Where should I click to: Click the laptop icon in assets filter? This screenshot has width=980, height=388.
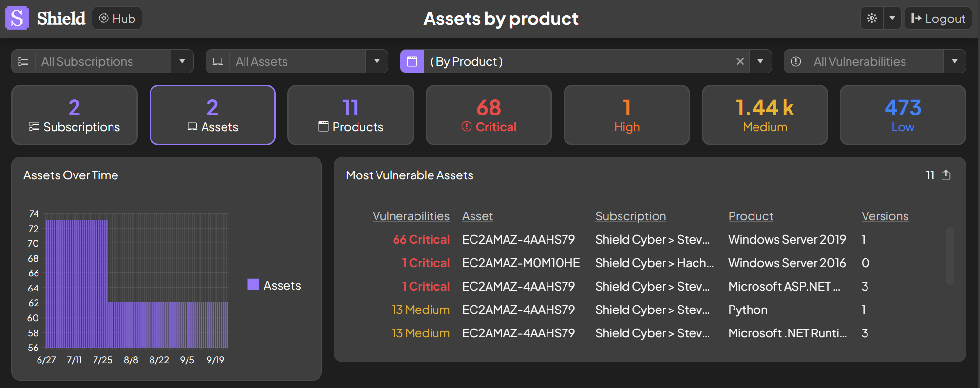coord(218,61)
